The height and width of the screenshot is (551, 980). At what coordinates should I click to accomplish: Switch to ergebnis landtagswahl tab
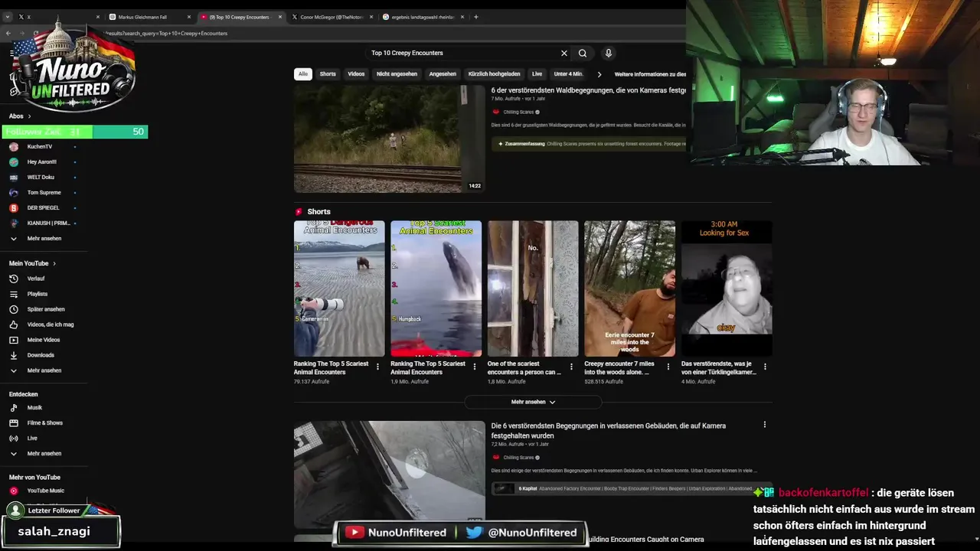(423, 17)
